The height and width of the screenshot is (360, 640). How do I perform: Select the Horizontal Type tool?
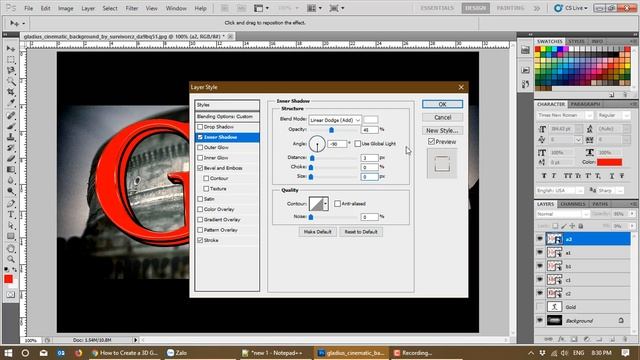[11, 214]
